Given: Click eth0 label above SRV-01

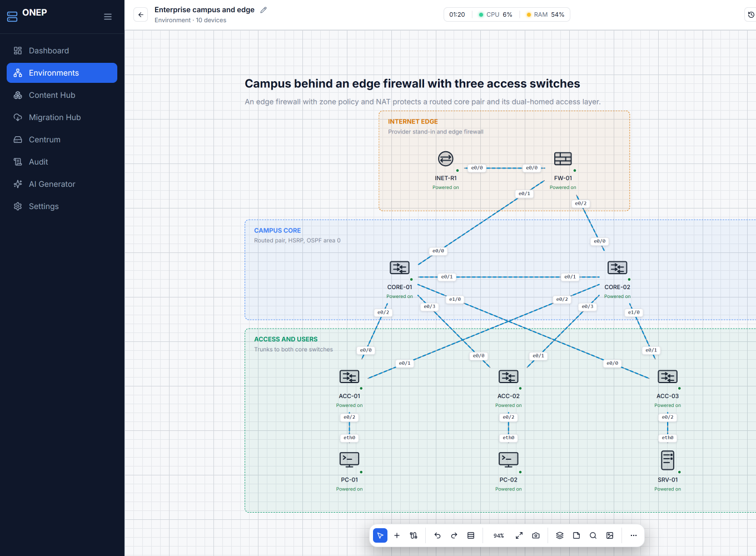Looking at the screenshot, I should coord(668,438).
